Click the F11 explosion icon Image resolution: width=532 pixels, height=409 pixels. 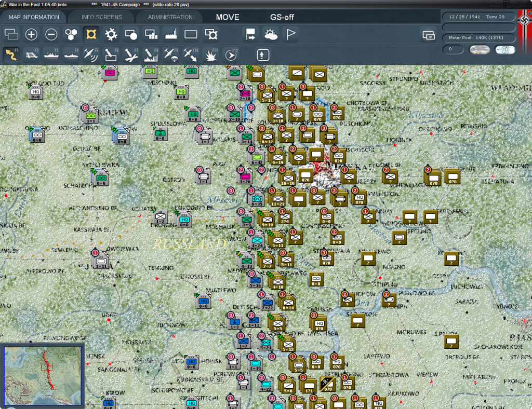point(211,54)
